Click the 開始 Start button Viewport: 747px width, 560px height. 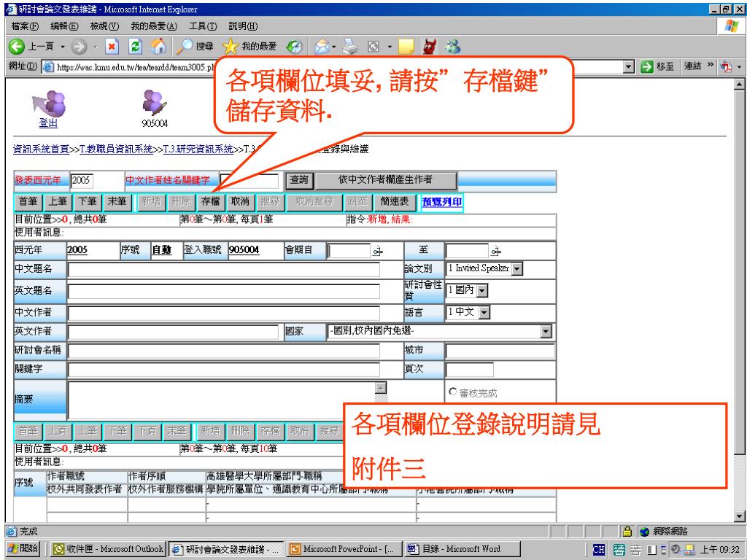tap(23, 549)
